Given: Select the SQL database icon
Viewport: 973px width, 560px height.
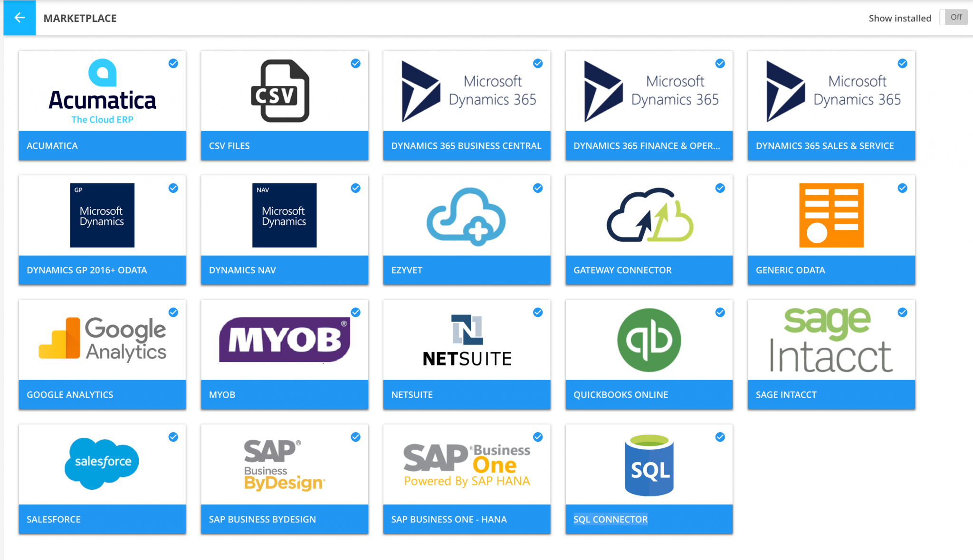Looking at the screenshot, I should pos(649,465).
